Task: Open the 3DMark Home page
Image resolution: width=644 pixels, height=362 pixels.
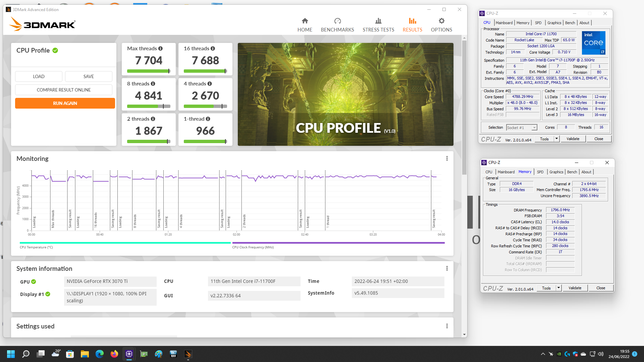Action: pyautogui.click(x=305, y=25)
